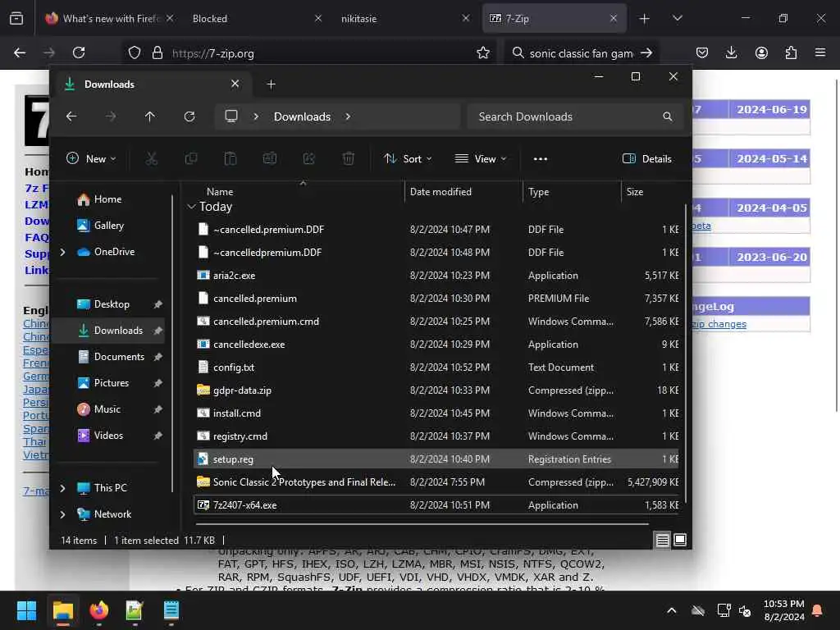This screenshot has width=840, height=630.
Task: Open Firefox Downloads panel arrow icon
Action: 731,52
